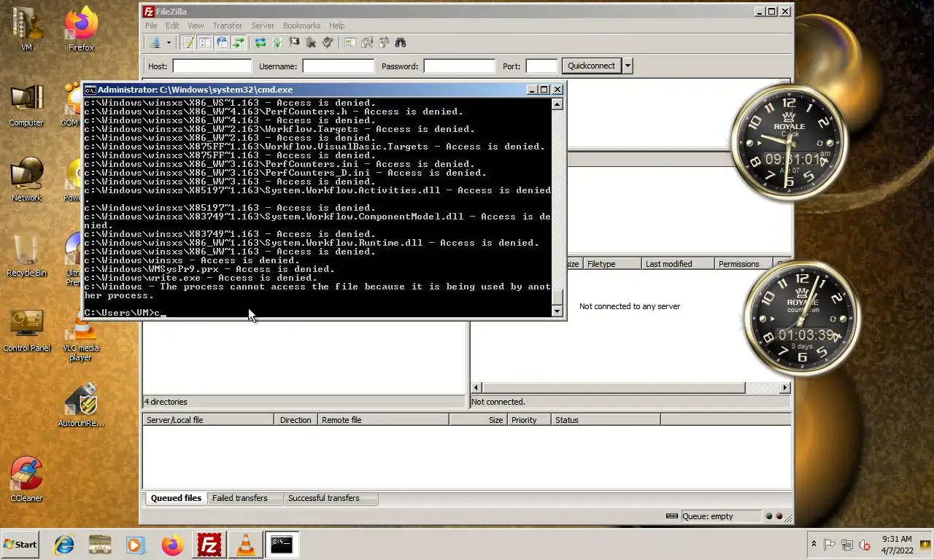Click the Remote file queue column header
934x560 pixels.
[383, 420]
